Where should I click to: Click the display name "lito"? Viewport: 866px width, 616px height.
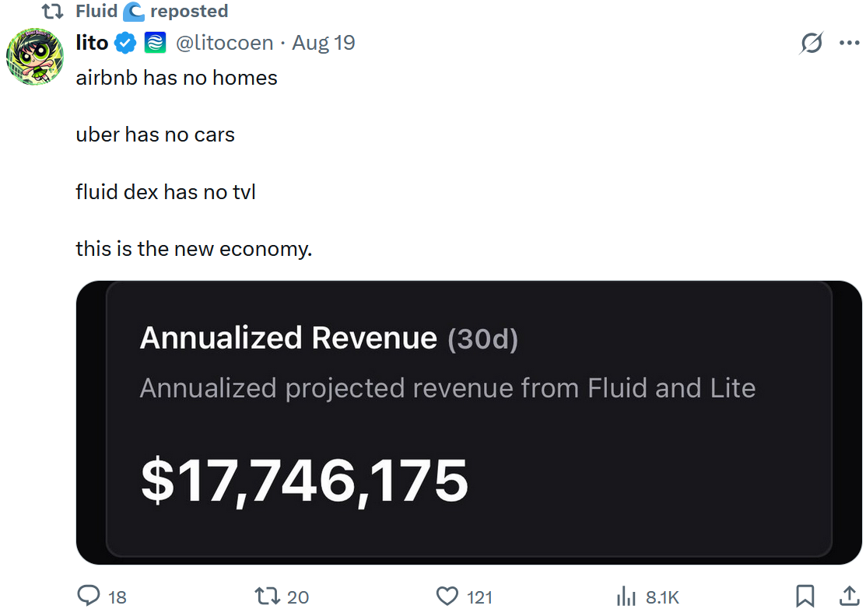92,44
